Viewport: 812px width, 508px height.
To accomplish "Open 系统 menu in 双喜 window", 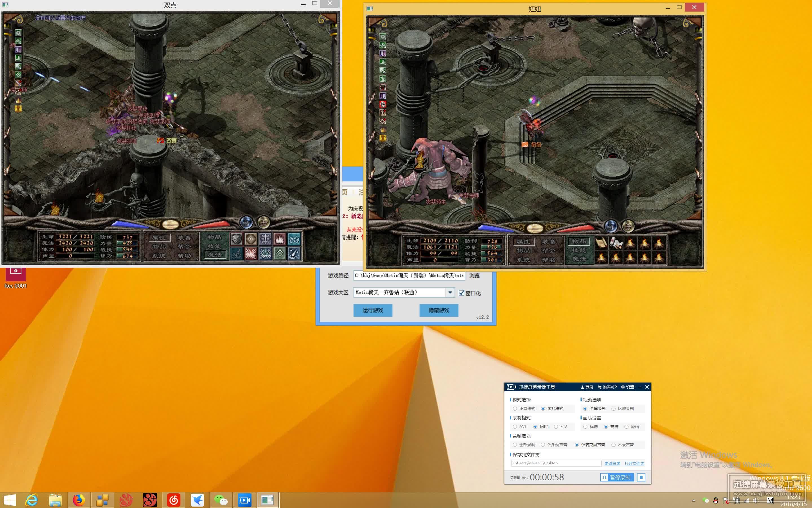I will click(159, 256).
